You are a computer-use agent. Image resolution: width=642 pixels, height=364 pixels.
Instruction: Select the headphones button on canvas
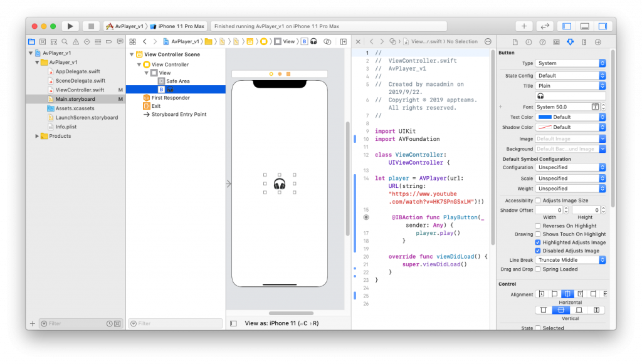click(x=280, y=184)
